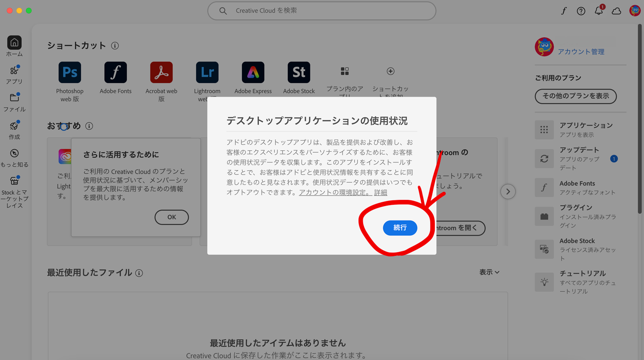Open Photoshop web shortcut icon
This screenshot has width=644, height=360.
70,72
